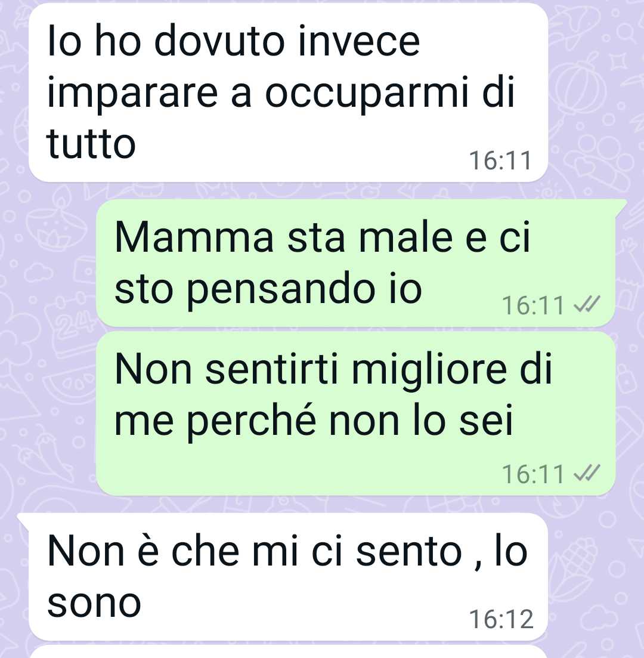The width and height of the screenshot is (644, 658).
Task: Click the word 'sento' in the last white bubble
Action: tap(408, 551)
